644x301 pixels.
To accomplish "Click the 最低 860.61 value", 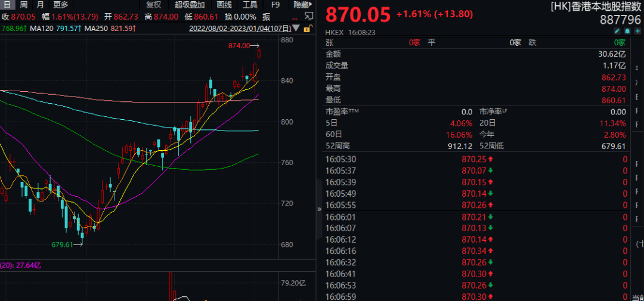I will click(614, 100).
